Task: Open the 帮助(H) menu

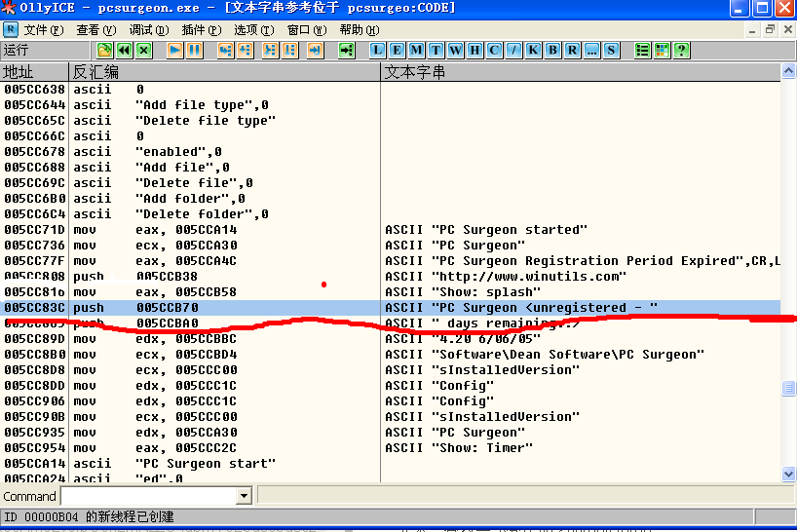Action: click(360, 30)
